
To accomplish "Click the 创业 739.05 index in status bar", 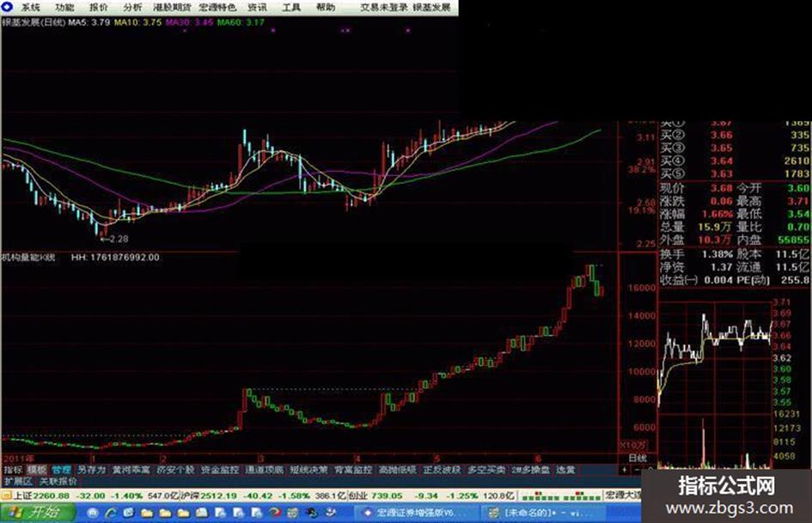I will (x=375, y=496).
